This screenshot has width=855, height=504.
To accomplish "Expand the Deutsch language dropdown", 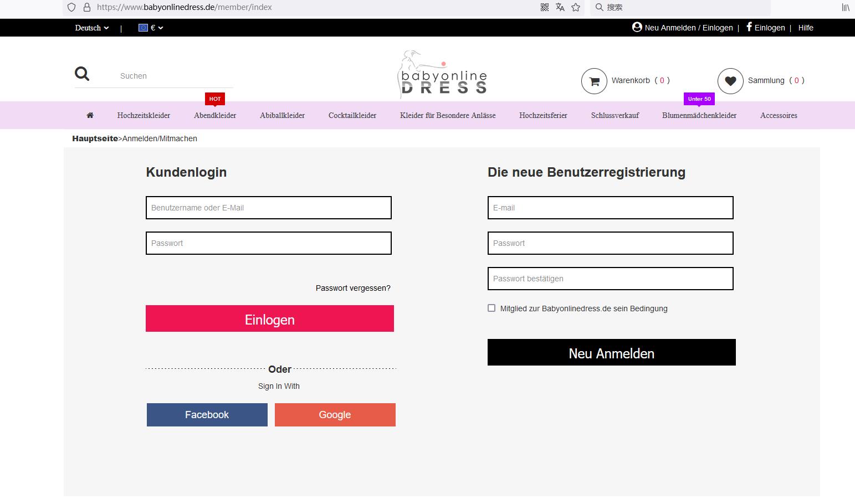I will click(x=92, y=28).
